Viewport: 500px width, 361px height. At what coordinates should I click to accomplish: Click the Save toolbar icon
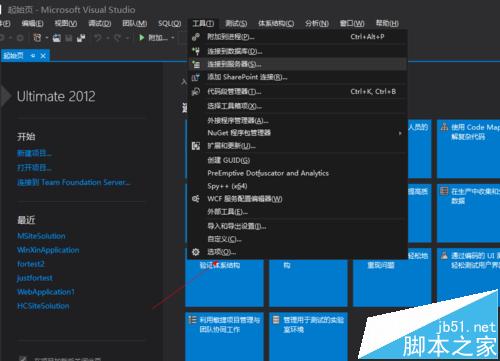69,38
